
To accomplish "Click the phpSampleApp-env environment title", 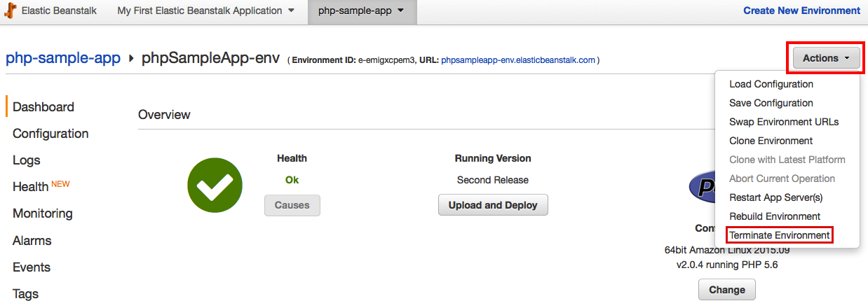I will pos(211,58).
